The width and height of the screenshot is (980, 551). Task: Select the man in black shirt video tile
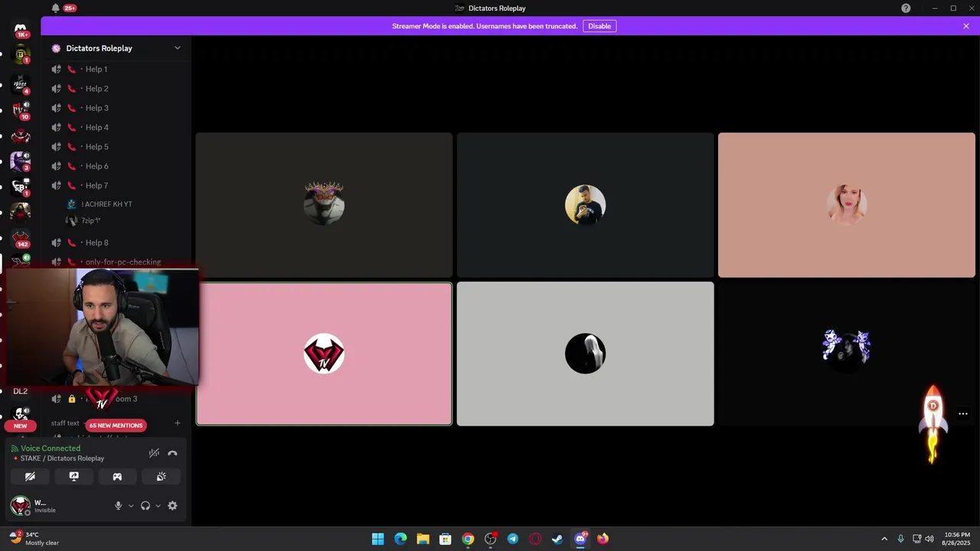[585, 204]
